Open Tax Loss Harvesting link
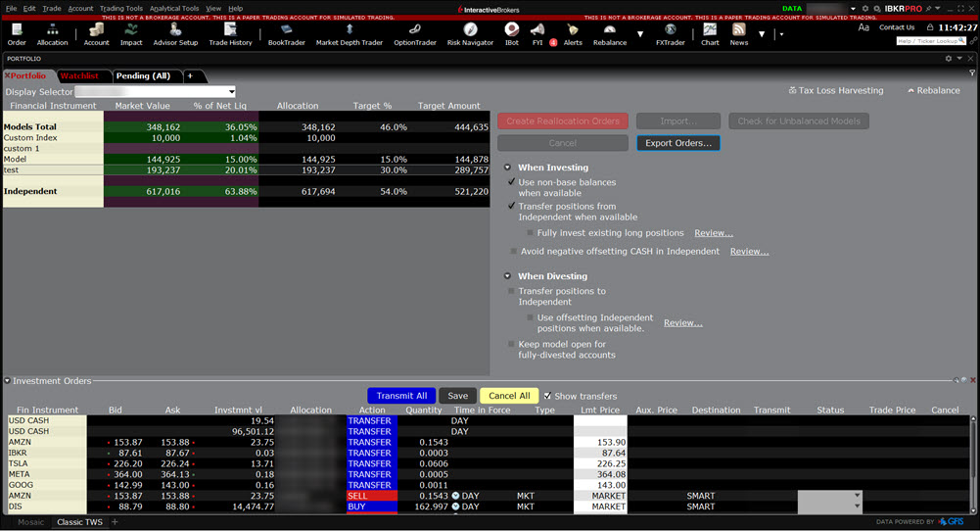This screenshot has width=980, height=531. pos(836,91)
